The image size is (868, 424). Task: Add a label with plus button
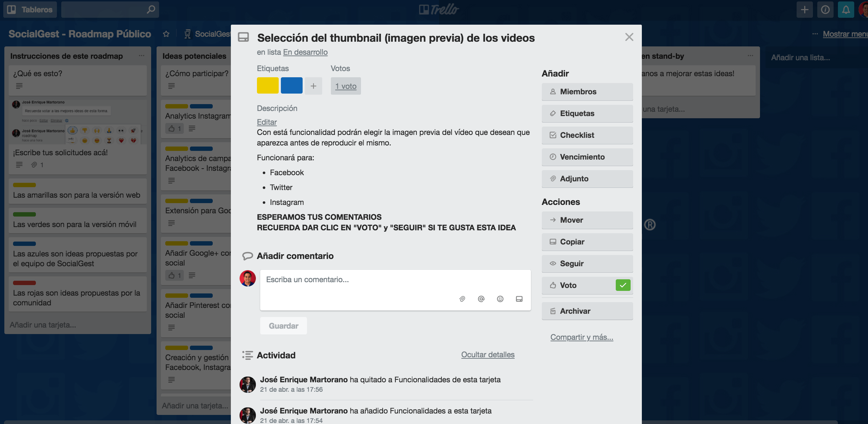click(x=313, y=86)
